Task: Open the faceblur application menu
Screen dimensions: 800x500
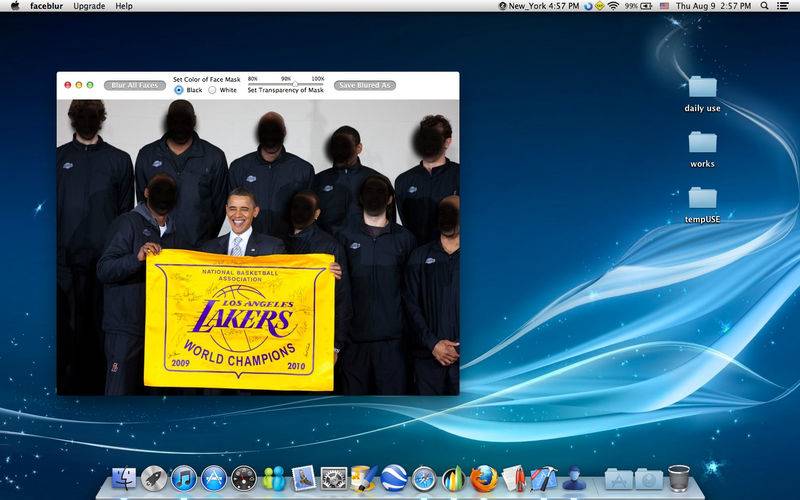Action: point(46,6)
